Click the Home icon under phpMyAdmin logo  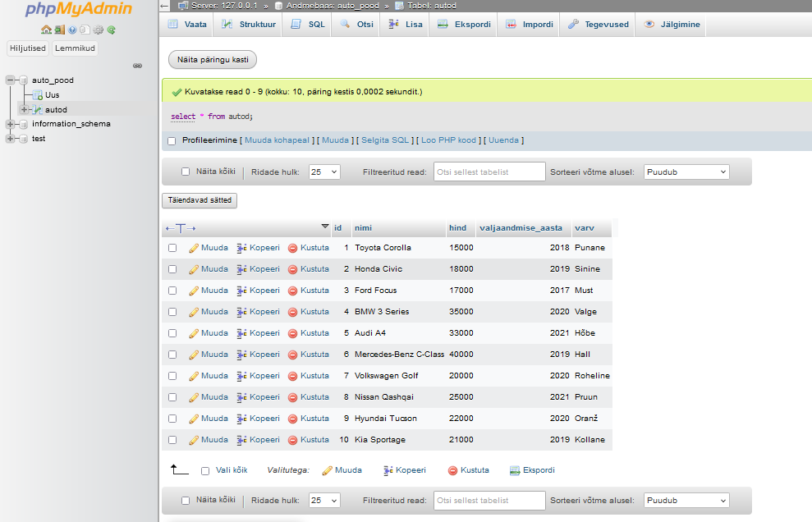pyautogui.click(x=46, y=30)
